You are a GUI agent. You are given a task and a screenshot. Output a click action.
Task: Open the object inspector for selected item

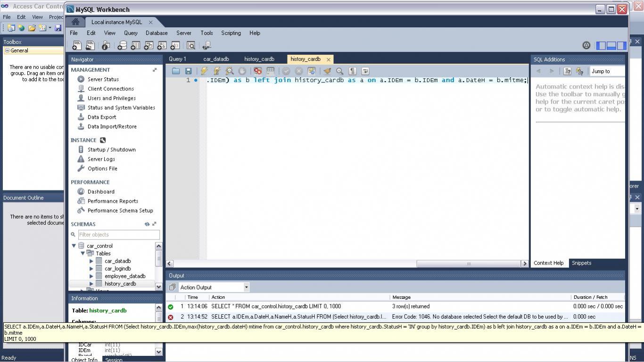pyautogui.click(x=106, y=45)
